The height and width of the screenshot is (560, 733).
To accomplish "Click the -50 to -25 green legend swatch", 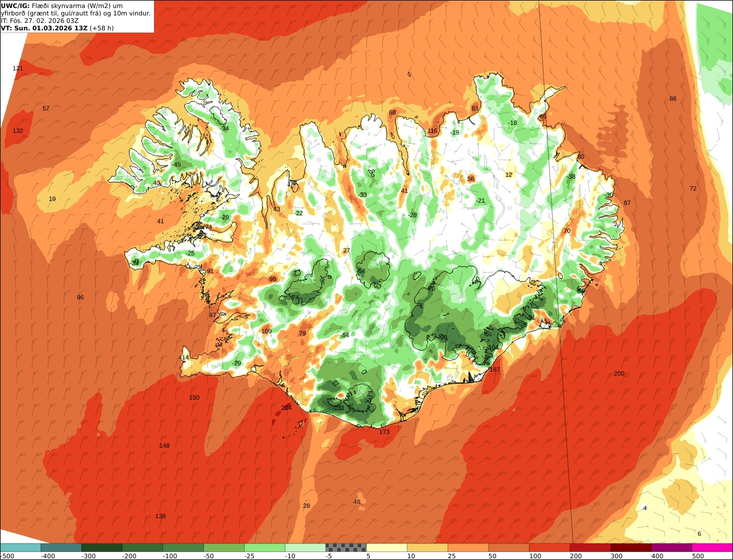I will tap(224, 547).
